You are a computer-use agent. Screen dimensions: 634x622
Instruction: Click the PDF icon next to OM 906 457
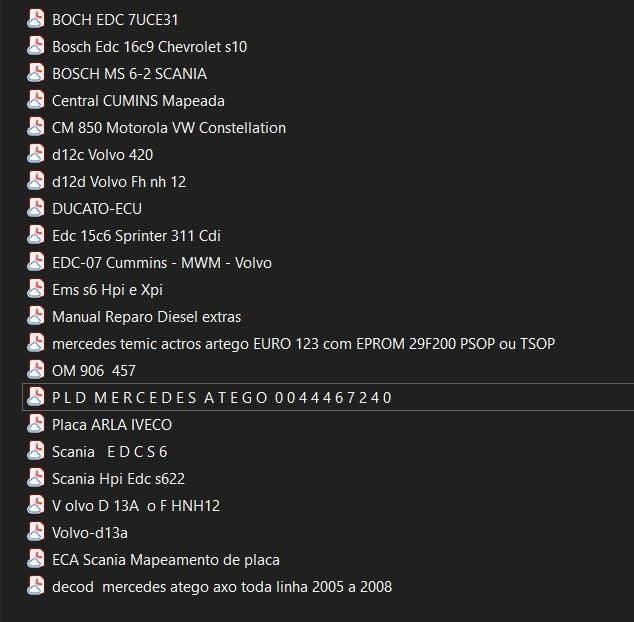click(x=36, y=370)
